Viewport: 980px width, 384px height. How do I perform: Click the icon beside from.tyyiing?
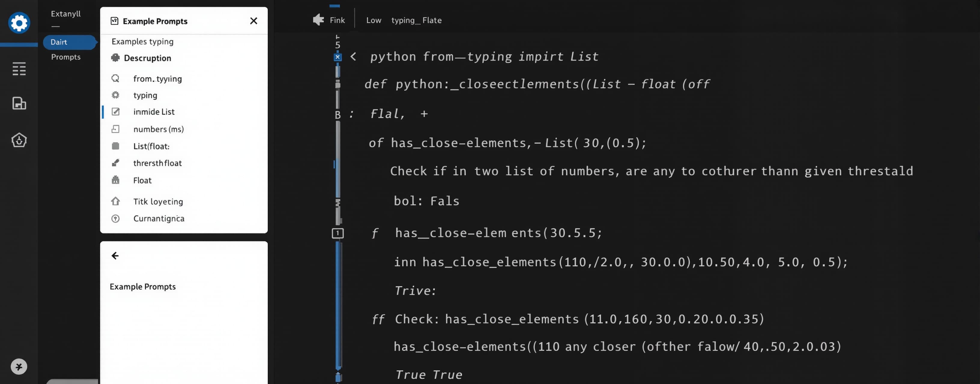(x=115, y=78)
